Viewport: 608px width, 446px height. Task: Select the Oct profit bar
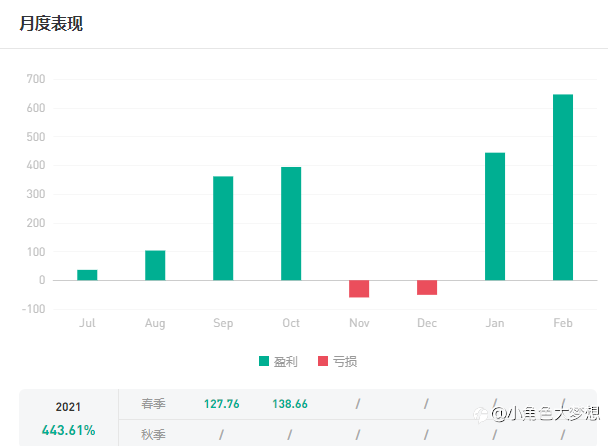click(x=291, y=223)
